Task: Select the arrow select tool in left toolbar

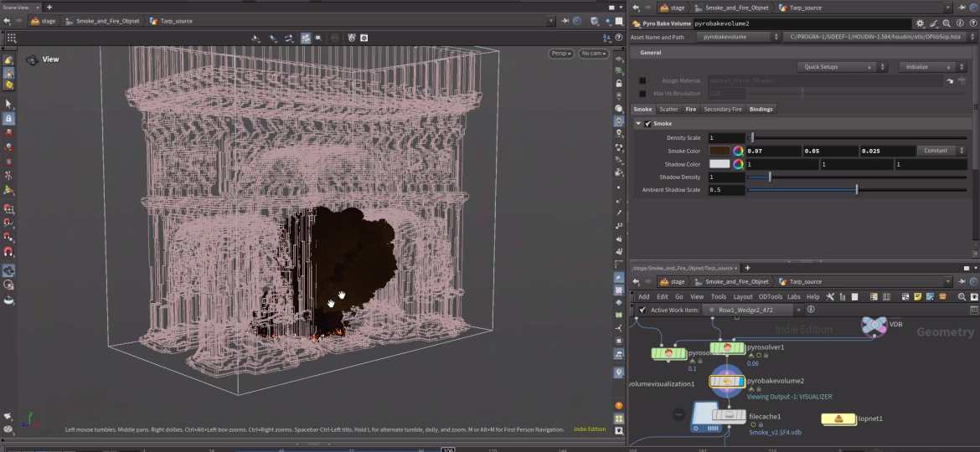Action: click(9, 104)
